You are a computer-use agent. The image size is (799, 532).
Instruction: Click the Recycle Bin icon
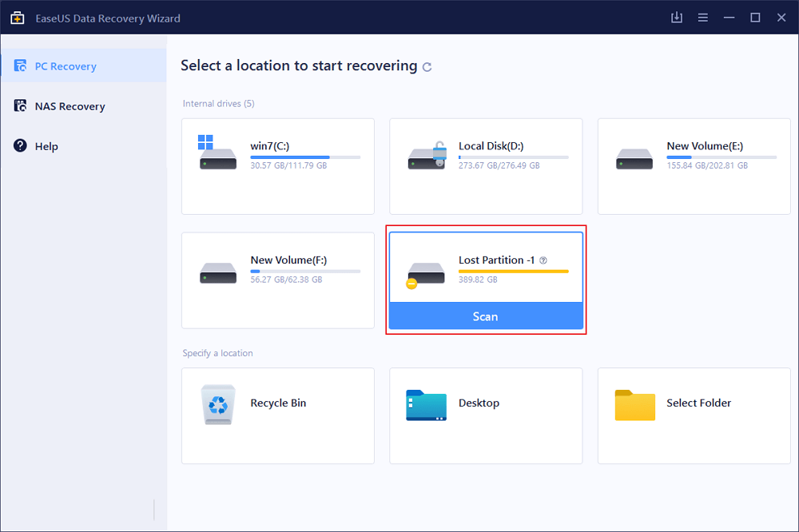218,405
